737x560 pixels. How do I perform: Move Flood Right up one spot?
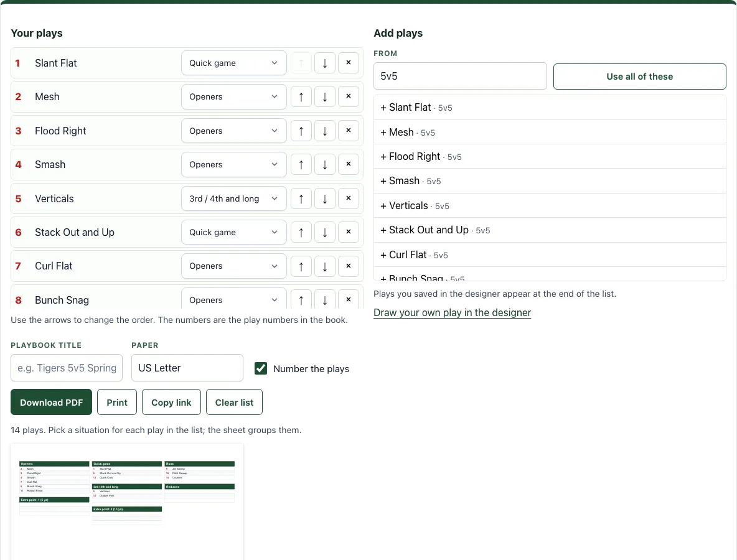click(x=301, y=131)
